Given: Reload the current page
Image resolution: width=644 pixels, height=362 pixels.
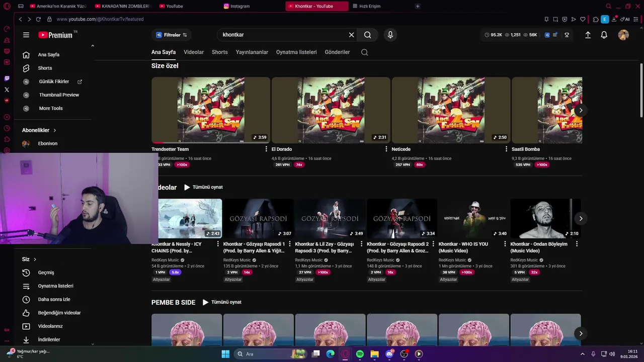Looking at the screenshot, I should [x=38, y=19].
